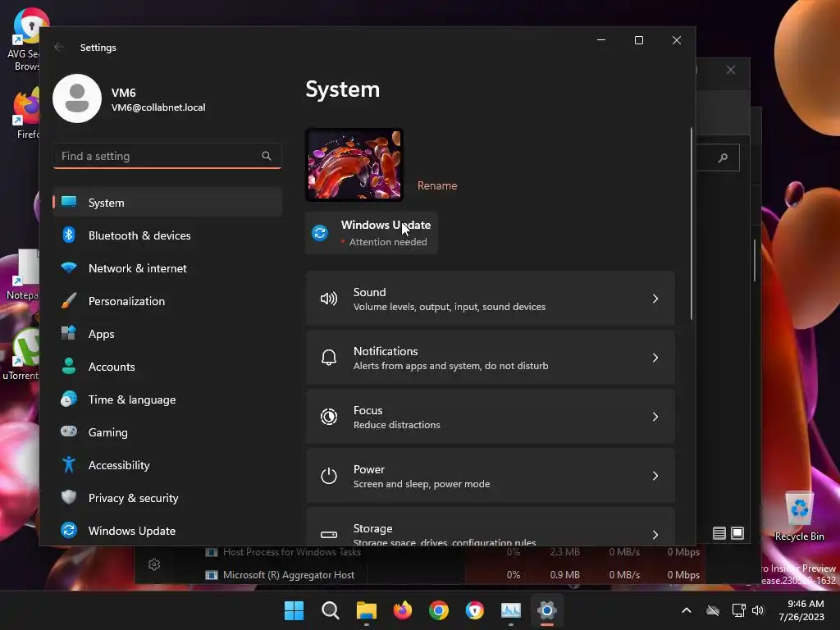
Task: Click the search icon in background window
Action: pyautogui.click(x=724, y=157)
